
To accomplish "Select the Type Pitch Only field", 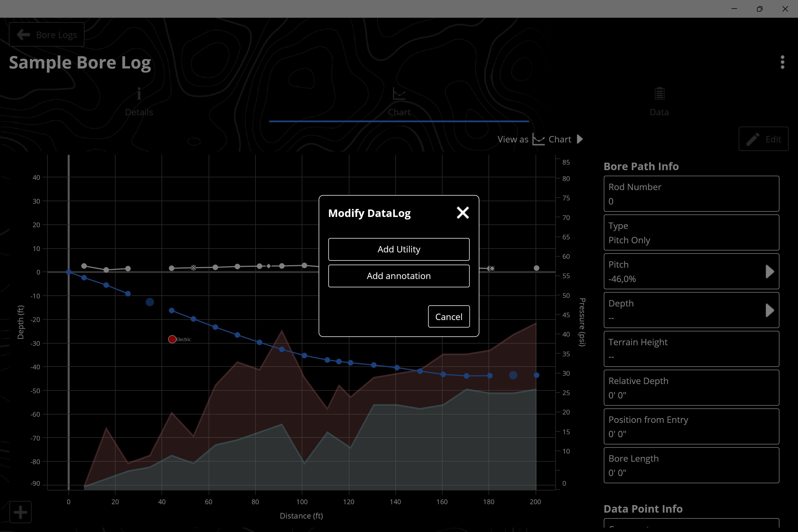I will pos(691,232).
